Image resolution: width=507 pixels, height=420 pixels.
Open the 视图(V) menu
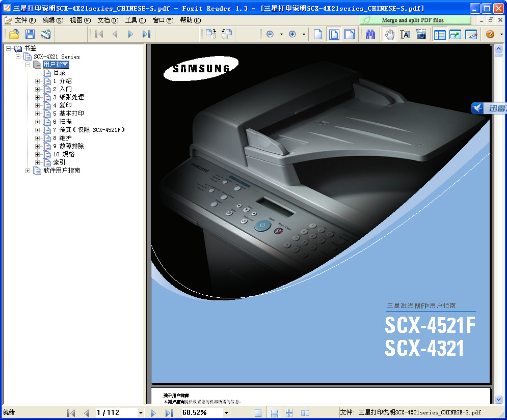80,20
